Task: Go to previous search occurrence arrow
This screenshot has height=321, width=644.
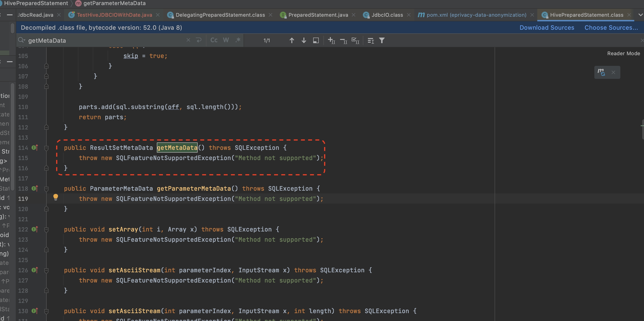Action: click(x=292, y=41)
